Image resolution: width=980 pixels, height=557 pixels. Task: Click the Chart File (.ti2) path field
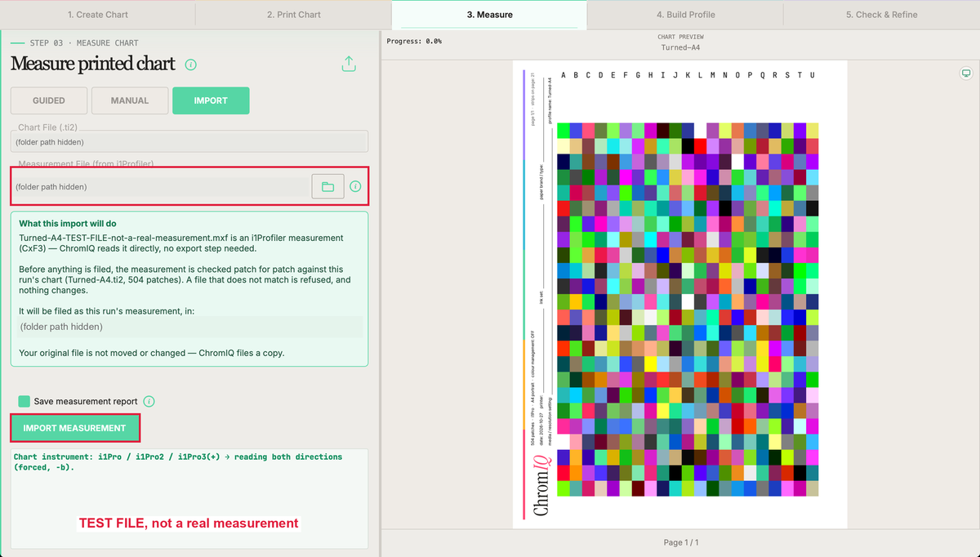pyautogui.click(x=189, y=141)
